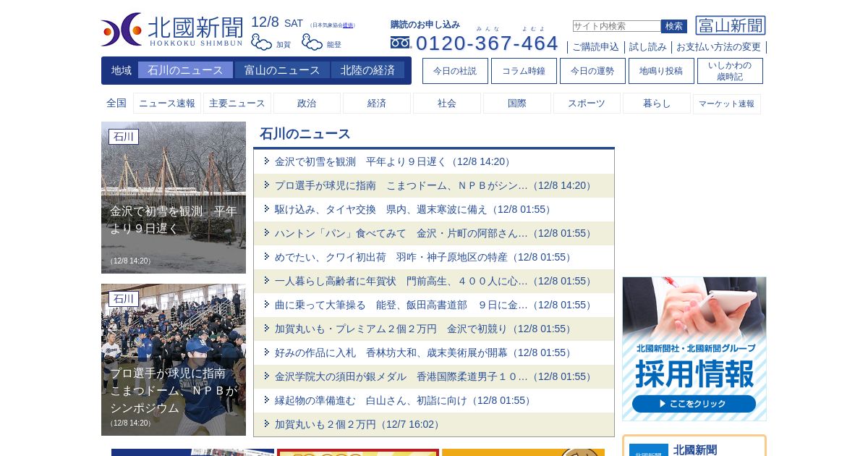Open お支払い方法の変更 link

coord(718,47)
